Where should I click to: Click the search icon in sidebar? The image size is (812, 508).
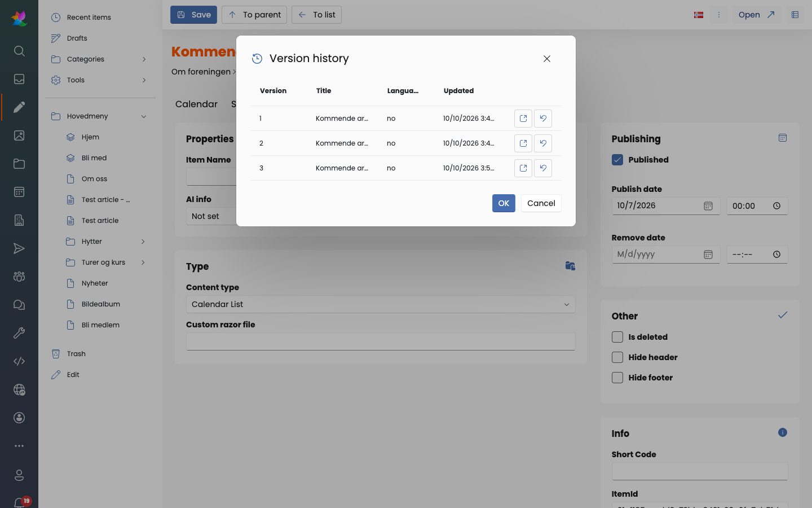click(x=19, y=51)
